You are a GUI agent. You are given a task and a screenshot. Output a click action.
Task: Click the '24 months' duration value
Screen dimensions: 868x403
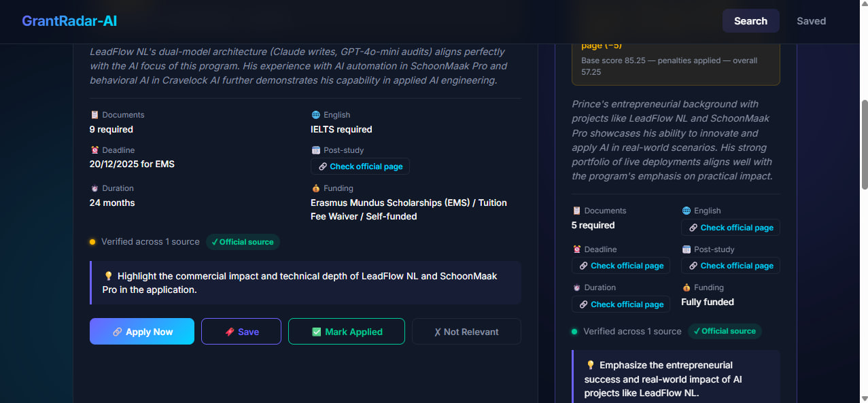(112, 203)
